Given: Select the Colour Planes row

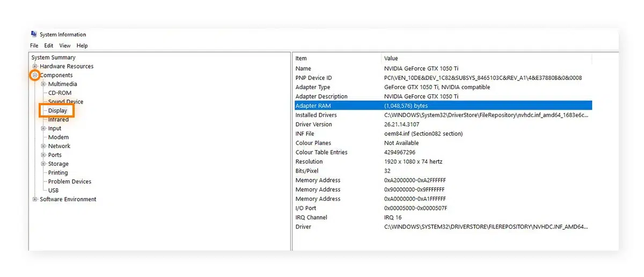Looking at the screenshot, I should 443,143.
